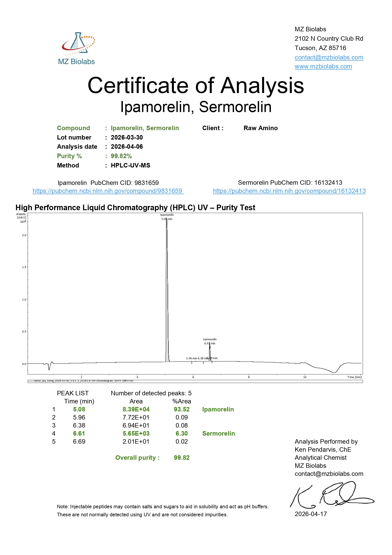Click the area value 6.94E+01

click(x=136, y=426)
